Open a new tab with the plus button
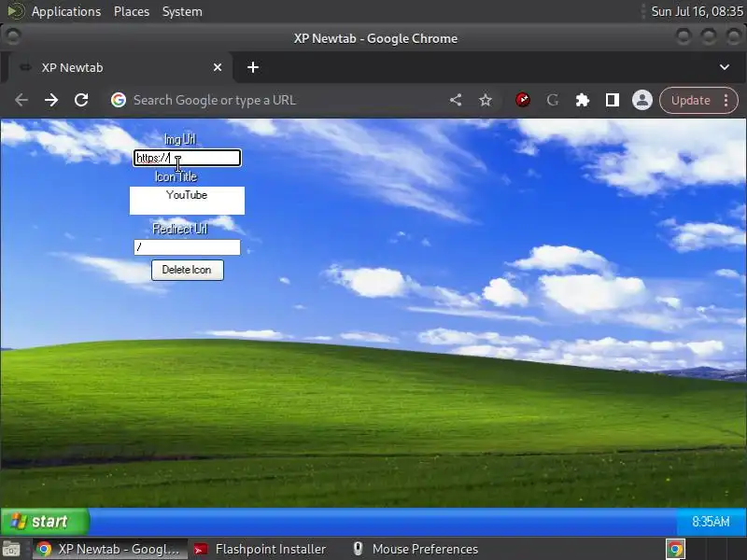Screen dimensions: 747x560 253,67
